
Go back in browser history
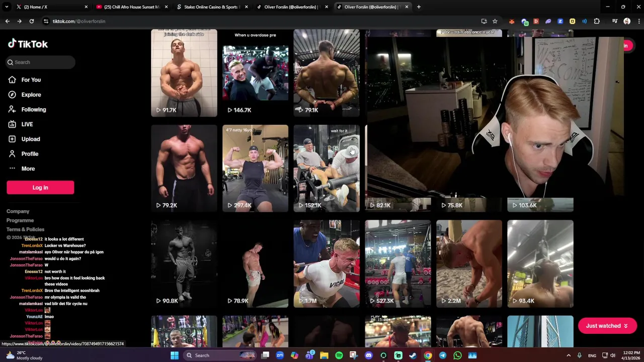(7, 21)
